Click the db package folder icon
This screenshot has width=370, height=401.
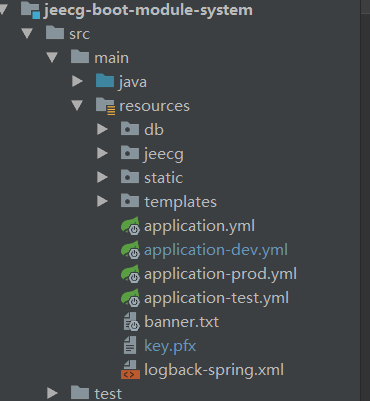click(x=130, y=129)
